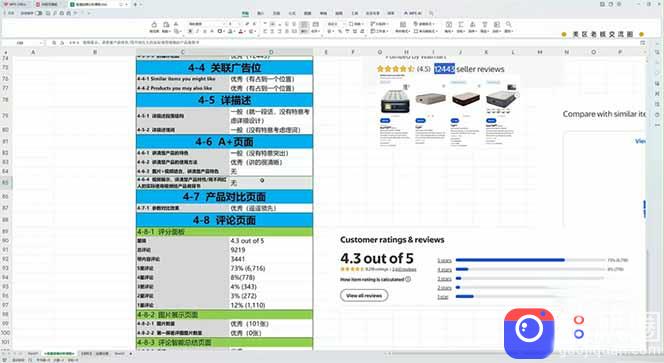
Task: Add a new sheet with plus button
Action: (x=130, y=353)
